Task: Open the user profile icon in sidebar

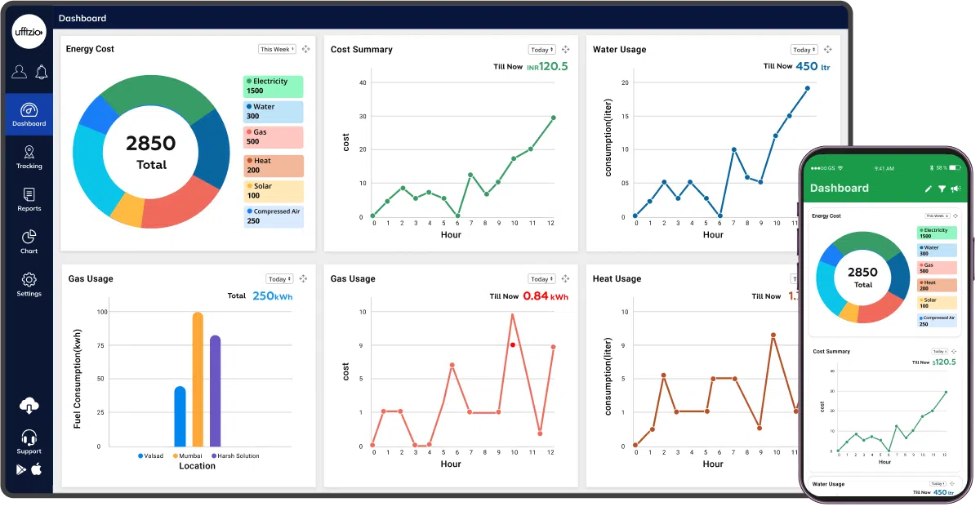Action: [x=19, y=72]
